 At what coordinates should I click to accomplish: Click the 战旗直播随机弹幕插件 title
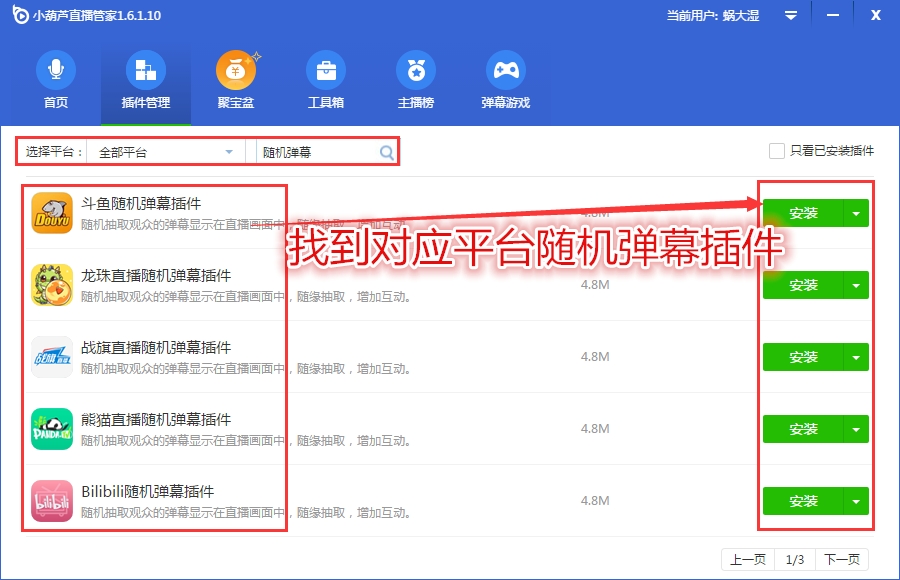click(x=156, y=347)
